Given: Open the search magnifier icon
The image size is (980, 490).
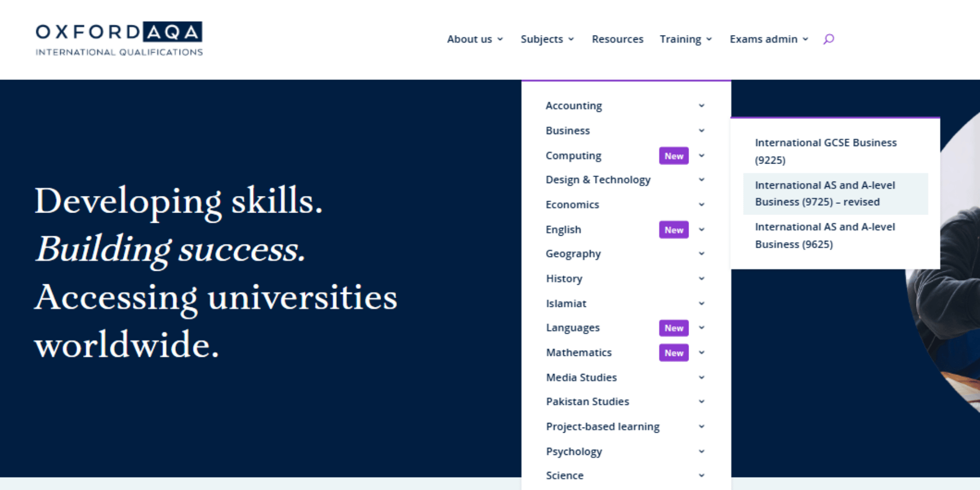Looking at the screenshot, I should (x=828, y=39).
